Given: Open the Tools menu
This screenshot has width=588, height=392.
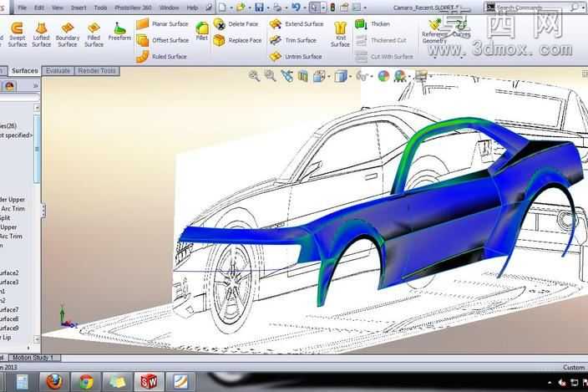Looking at the screenshot, I should [x=100, y=8].
